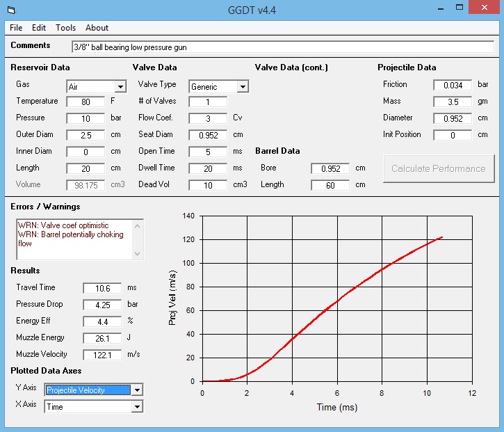Click the projectile Friction input field

(453, 85)
